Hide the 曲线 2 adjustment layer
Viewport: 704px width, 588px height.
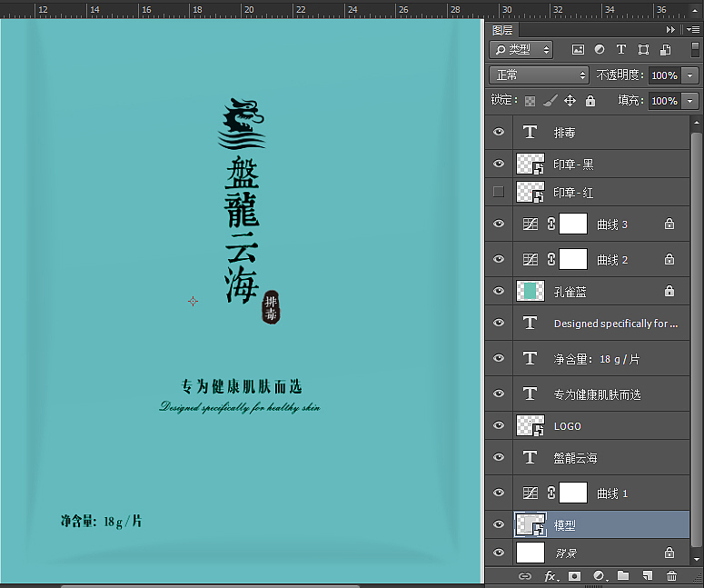click(499, 259)
